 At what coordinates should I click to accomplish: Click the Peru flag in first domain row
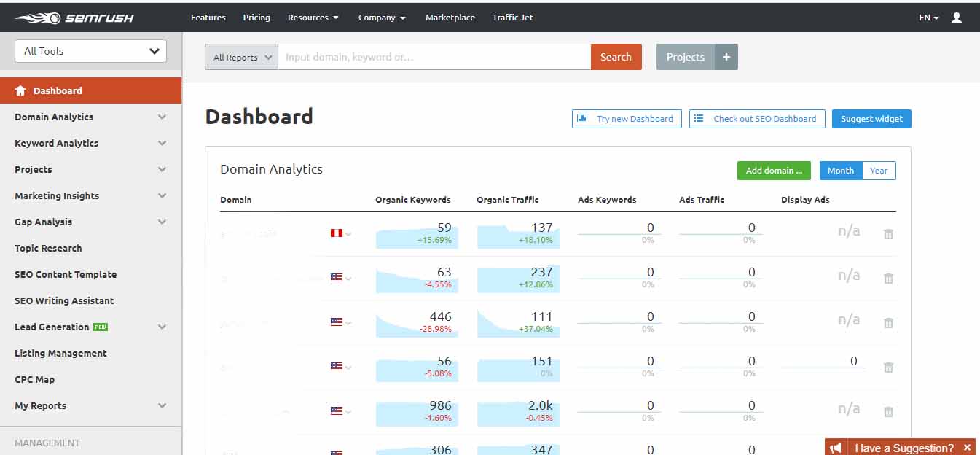[336, 233]
